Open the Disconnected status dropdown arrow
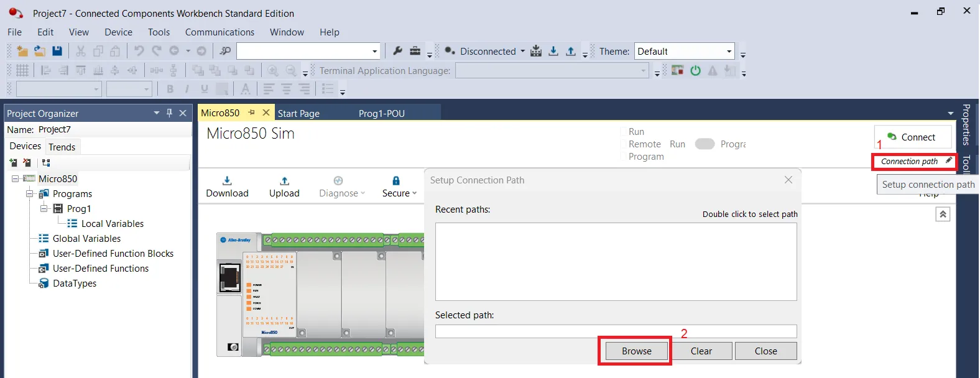The height and width of the screenshot is (378, 980). coord(522,51)
